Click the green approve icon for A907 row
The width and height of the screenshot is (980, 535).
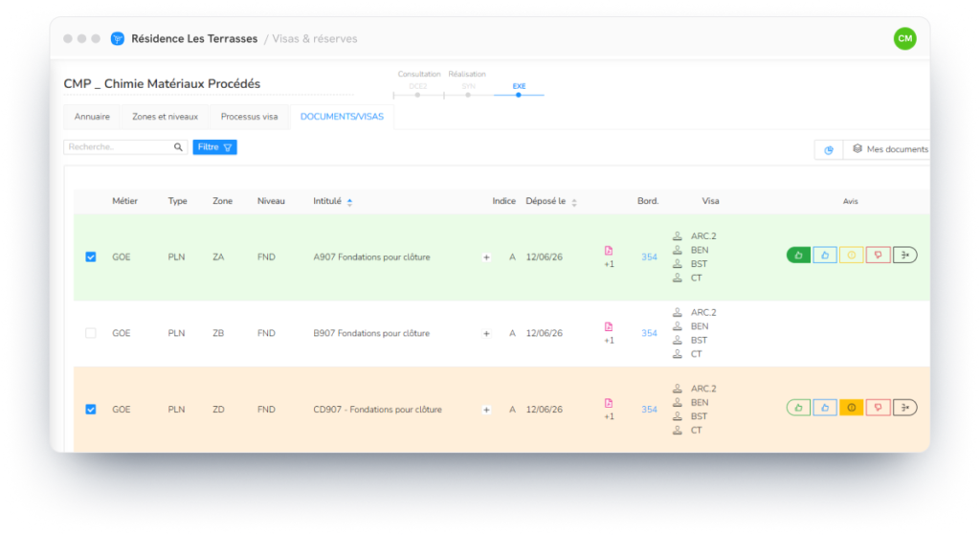[x=798, y=255]
